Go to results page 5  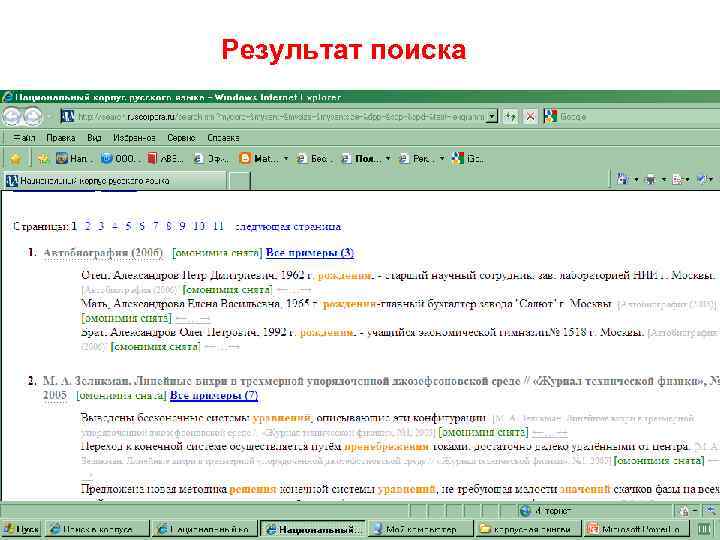[x=128, y=226]
